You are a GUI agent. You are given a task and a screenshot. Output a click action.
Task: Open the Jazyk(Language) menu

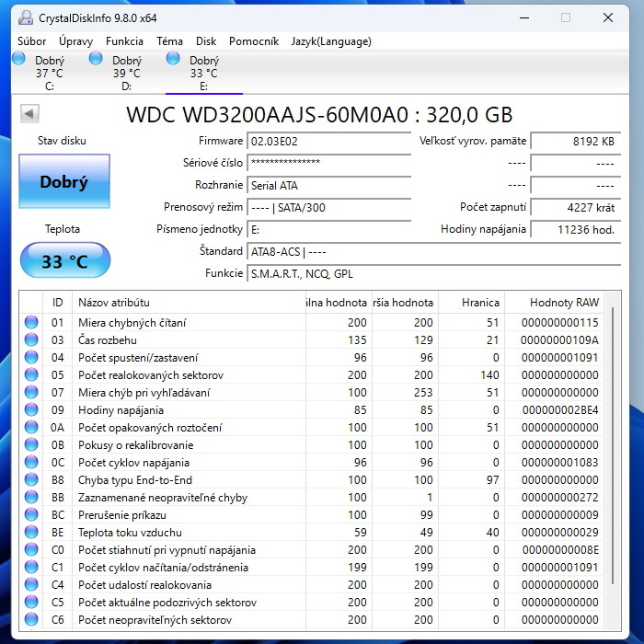331,41
